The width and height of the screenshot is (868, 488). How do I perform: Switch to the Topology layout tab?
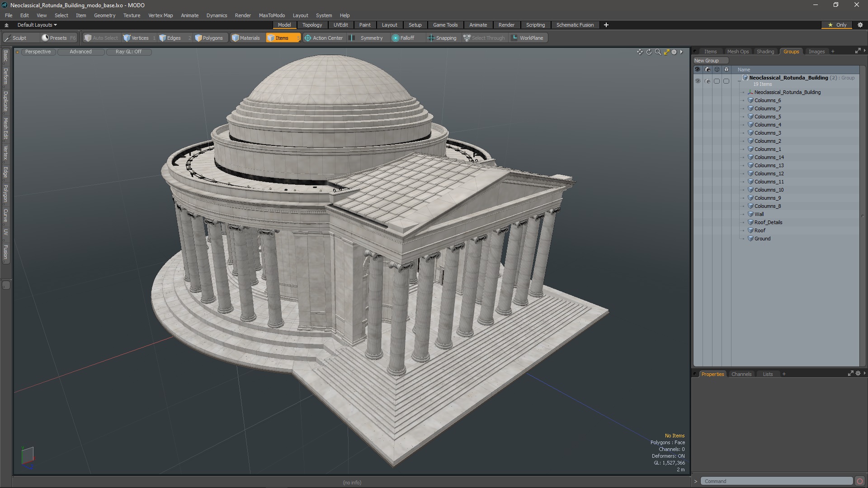[312, 25]
